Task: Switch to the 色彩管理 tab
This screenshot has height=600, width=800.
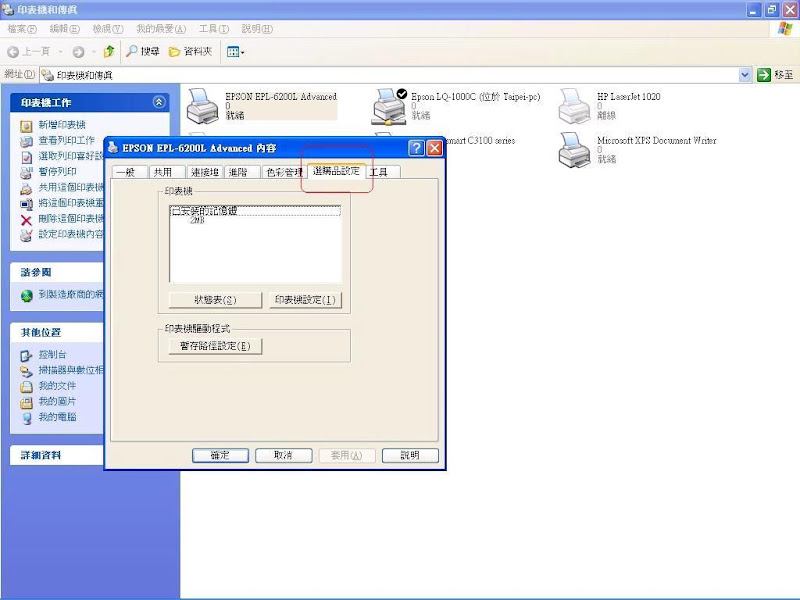Action: 282,172
